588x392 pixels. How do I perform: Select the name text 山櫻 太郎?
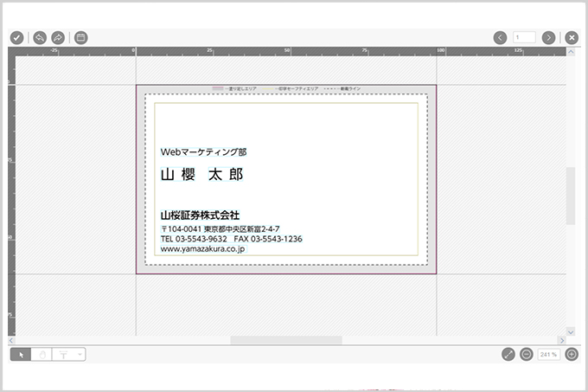pos(202,174)
